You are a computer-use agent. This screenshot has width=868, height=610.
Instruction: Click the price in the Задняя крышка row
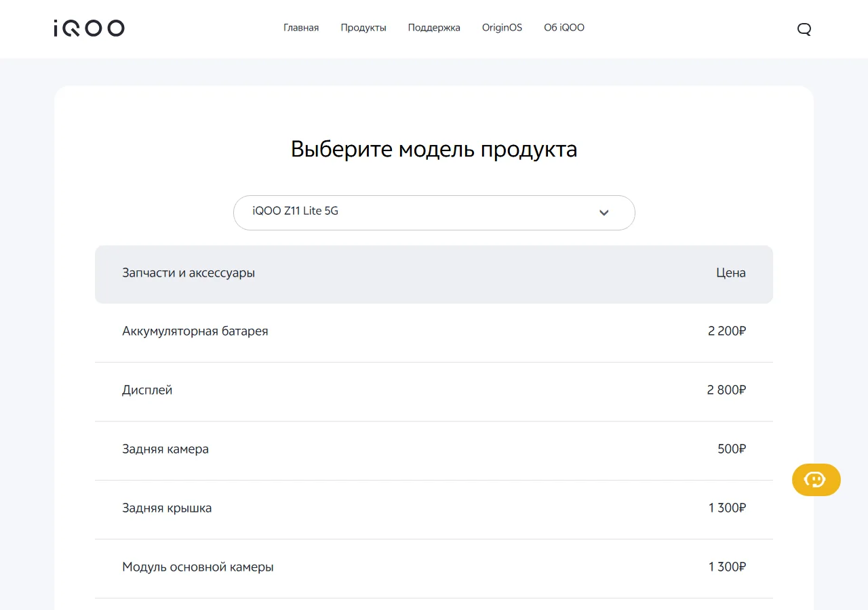pyautogui.click(x=728, y=508)
